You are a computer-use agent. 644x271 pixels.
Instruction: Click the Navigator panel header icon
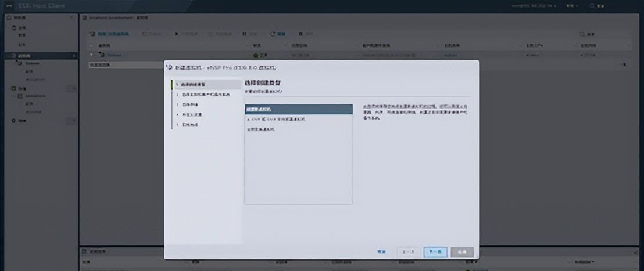(x=9, y=17)
